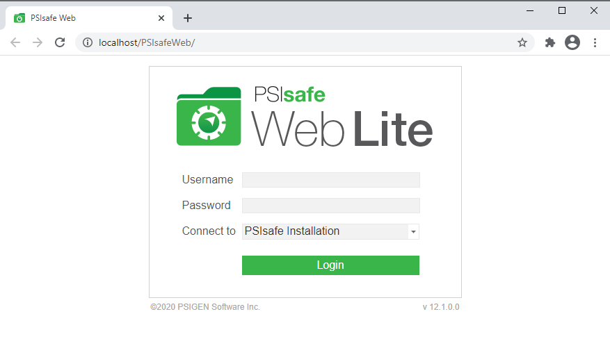Select the PSIsafe Web tab
The image size is (610, 364).
pyautogui.click(x=89, y=18)
